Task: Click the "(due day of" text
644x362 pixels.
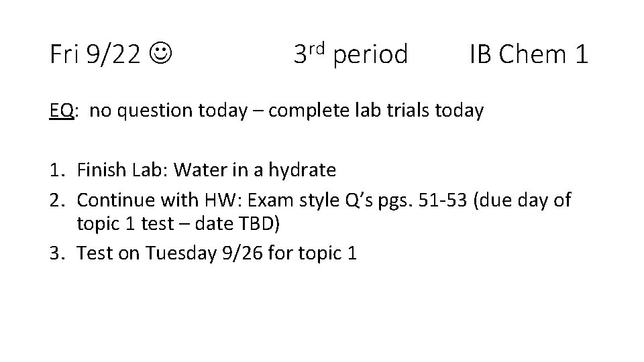Action: coord(522,199)
